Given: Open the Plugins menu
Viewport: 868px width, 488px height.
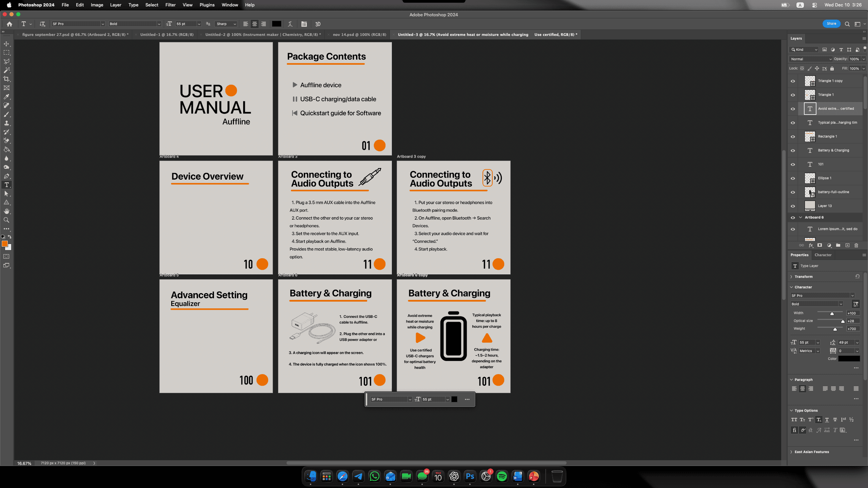Looking at the screenshot, I should click(207, 5).
